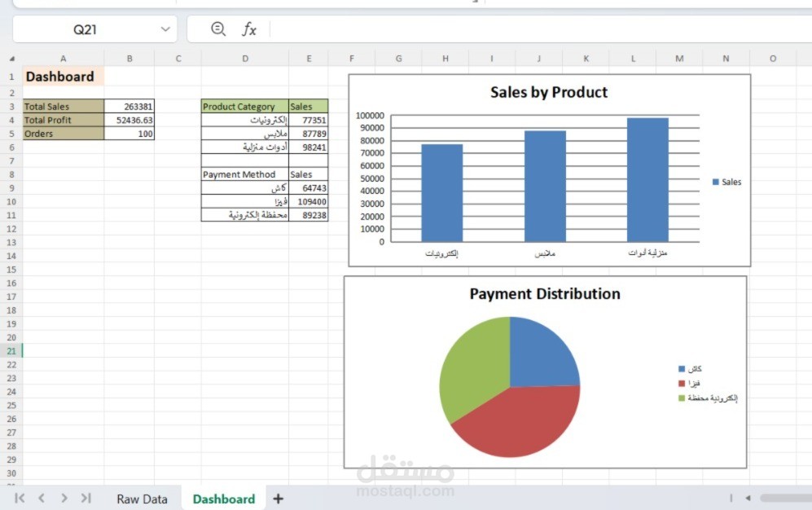
Task: Click the zoom magnifier icon in formula bar
Action: pyautogui.click(x=218, y=29)
